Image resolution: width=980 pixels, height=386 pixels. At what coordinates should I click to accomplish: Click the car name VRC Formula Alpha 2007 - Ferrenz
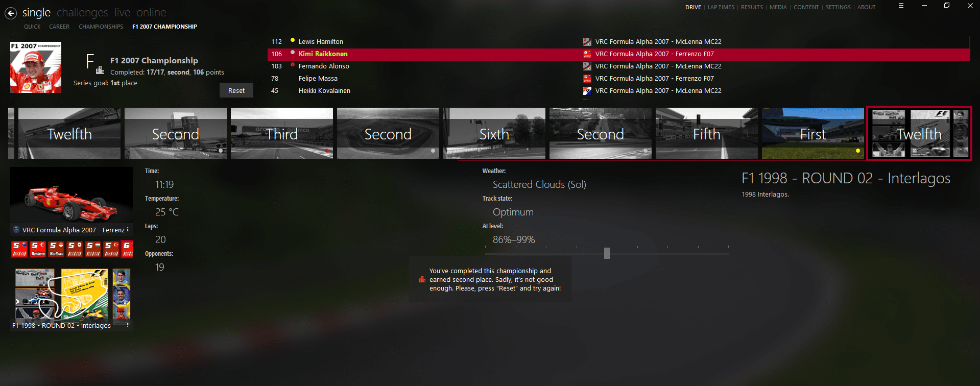[x=73, y=230]
